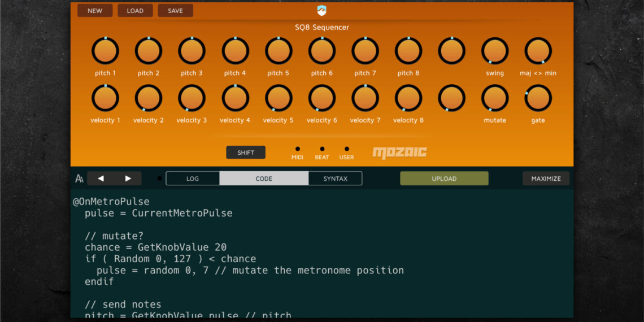Select the CODE tab
Image resolution: width=644 pixels, height=322 pixels.
pos(264,179)
